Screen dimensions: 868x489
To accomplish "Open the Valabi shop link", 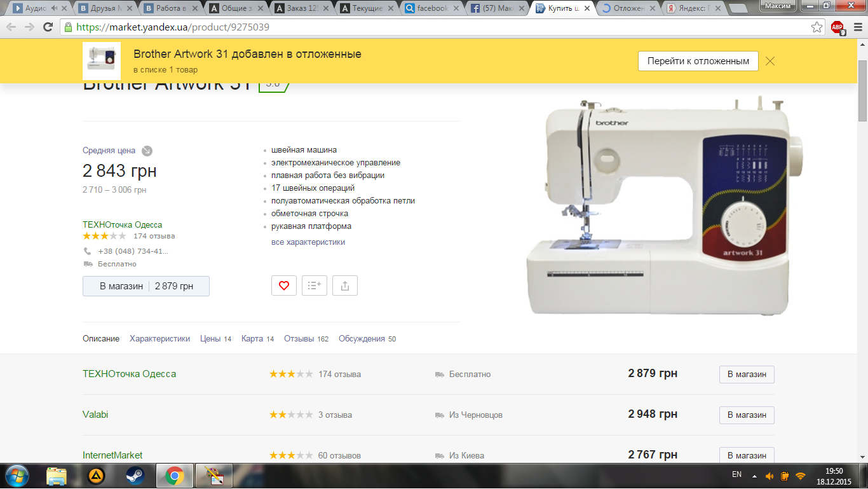I will [x=95, y=415].
